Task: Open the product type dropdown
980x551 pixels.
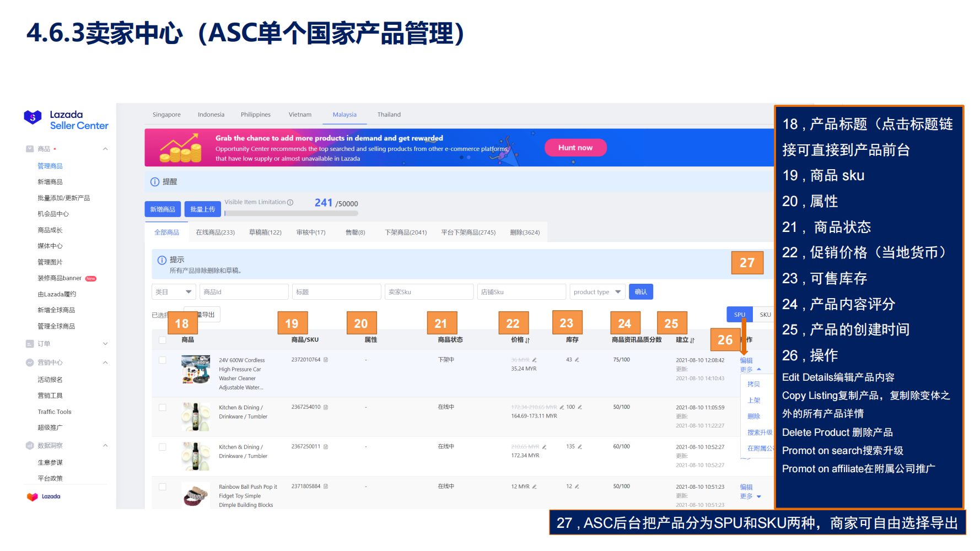Action: point(597,291)
